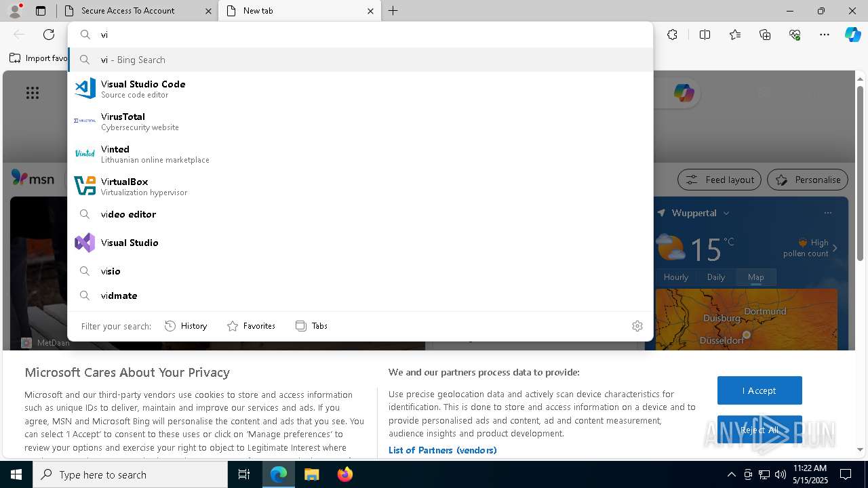
Task: Close the New tab tab
Action: [x=370, y=11]
